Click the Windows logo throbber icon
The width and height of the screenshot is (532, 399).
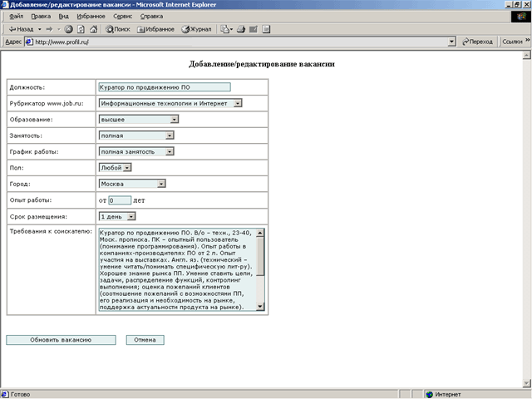click(x=520, y=17)
